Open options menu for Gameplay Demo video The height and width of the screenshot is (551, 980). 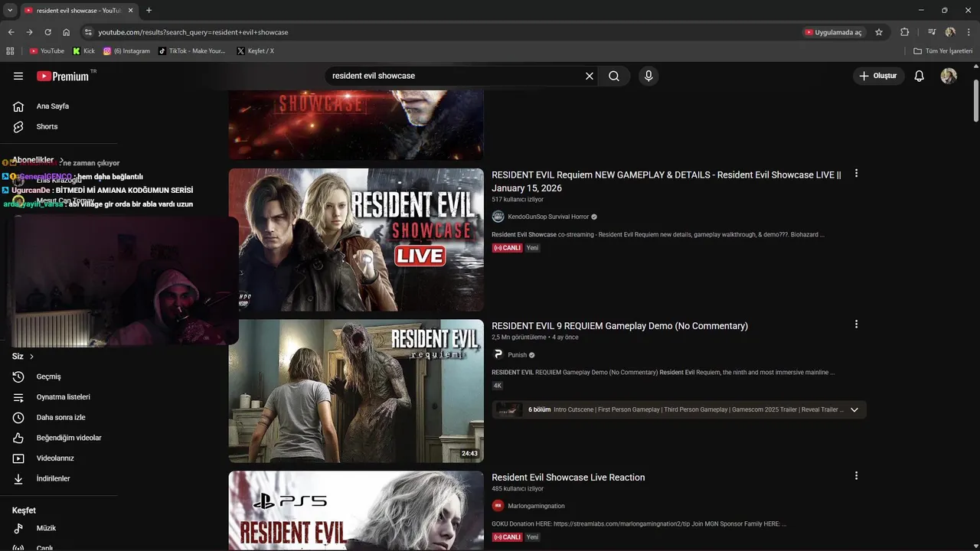point(856,324)
